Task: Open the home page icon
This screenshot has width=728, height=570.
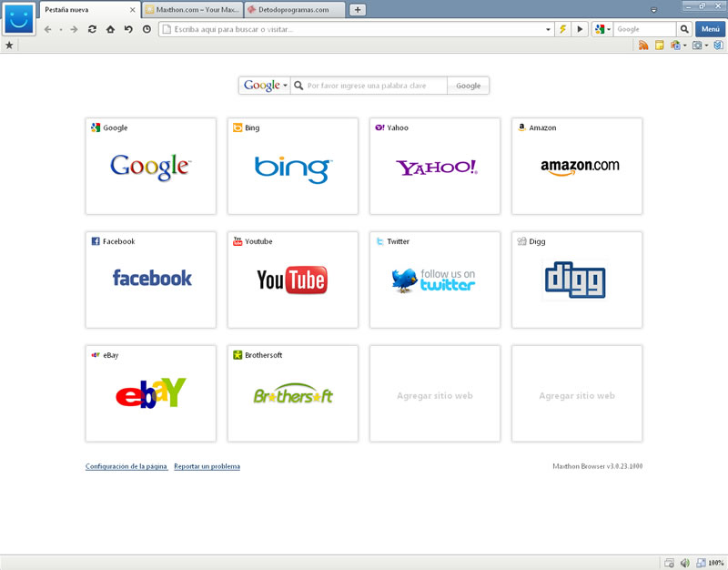Action: point(110,29)
